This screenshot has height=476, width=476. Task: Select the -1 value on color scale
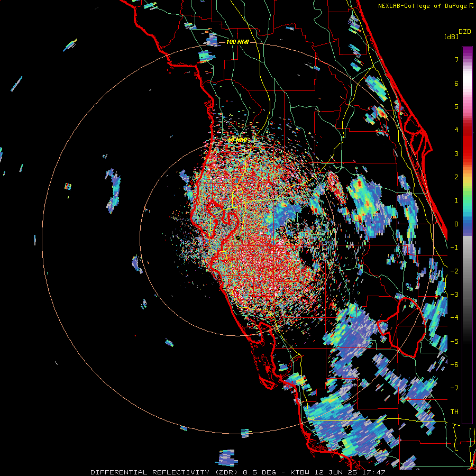pos(454,248)
